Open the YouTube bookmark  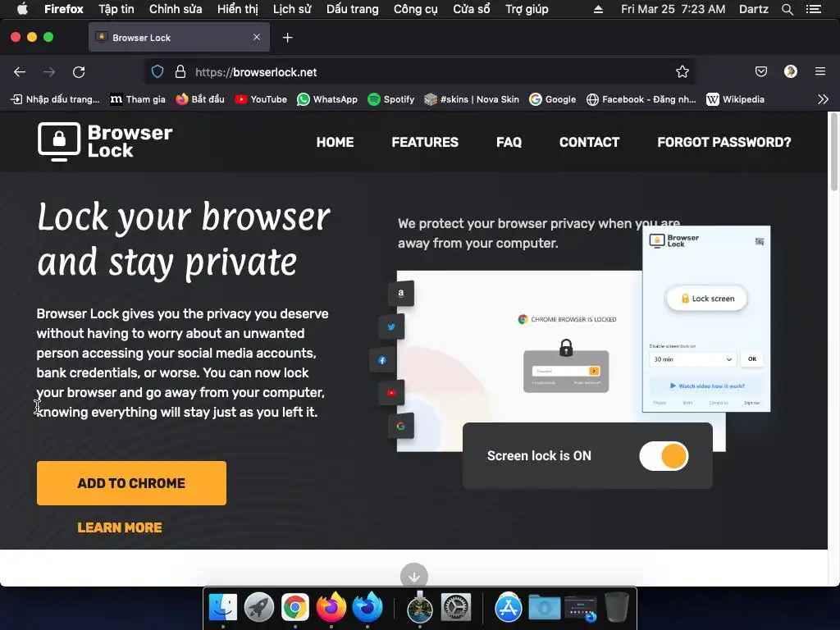(x=261, y=99)
